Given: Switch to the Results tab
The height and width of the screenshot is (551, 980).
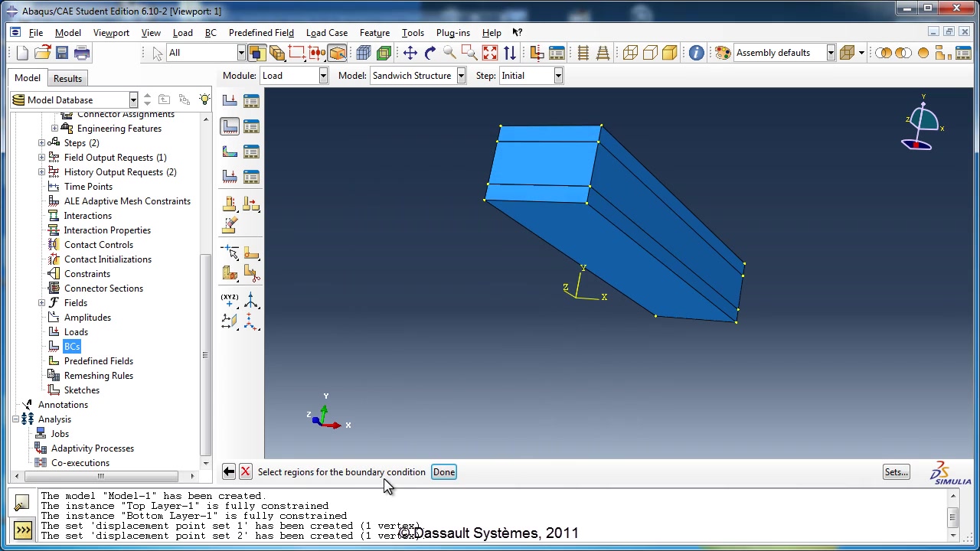Looking at the screenshot, I should click(x=67, y=78).
